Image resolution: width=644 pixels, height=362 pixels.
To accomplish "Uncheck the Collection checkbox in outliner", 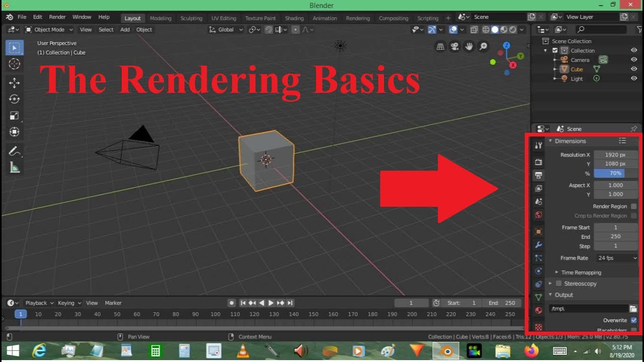I will pos(555,50).
